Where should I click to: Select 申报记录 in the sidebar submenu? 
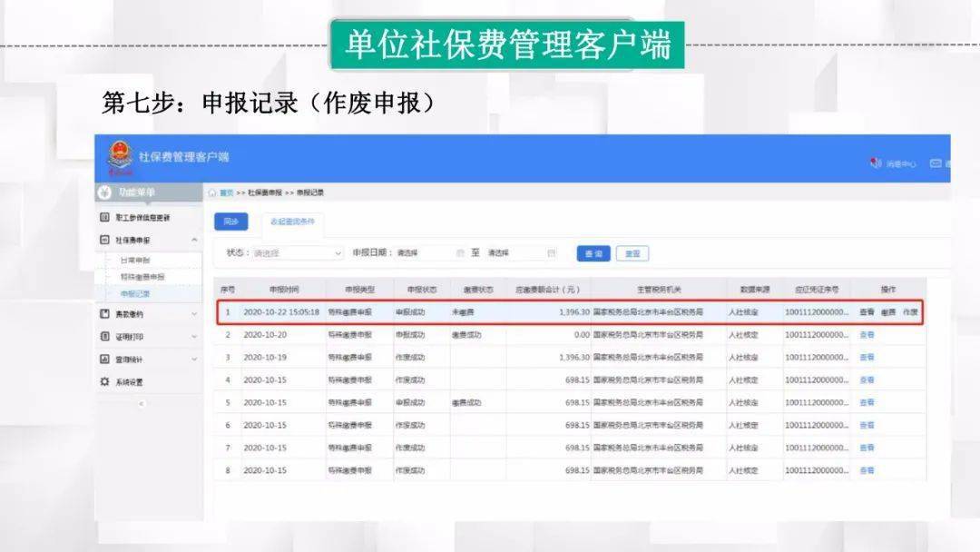coord(135,293)
